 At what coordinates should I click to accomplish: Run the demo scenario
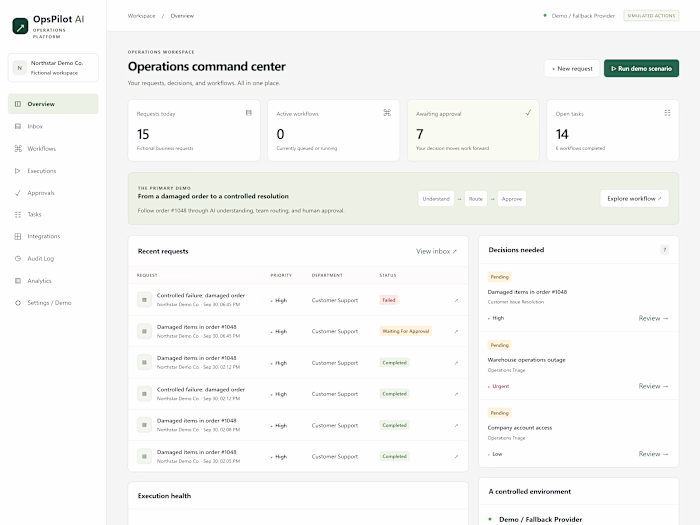click(x=641, y=68)
